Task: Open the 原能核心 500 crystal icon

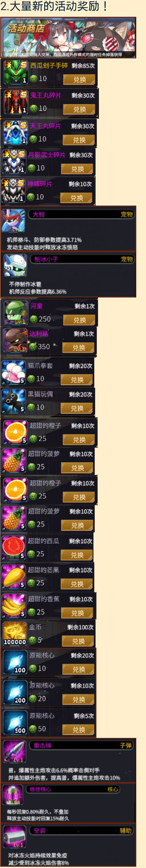Action: 15,723
